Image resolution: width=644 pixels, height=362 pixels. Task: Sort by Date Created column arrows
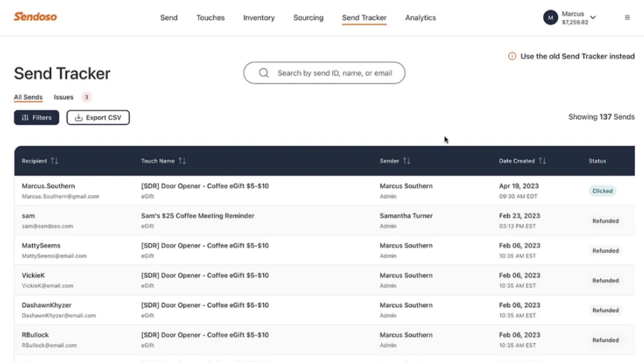542,161
